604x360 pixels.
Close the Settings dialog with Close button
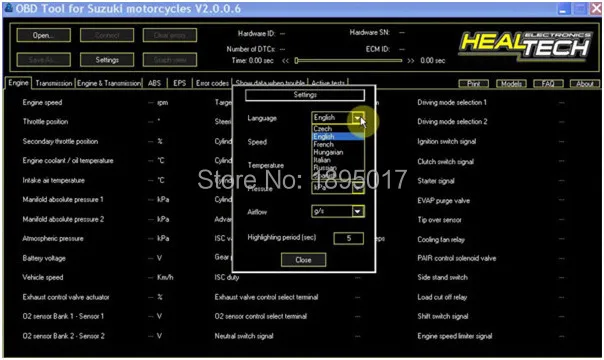(303, 260)
